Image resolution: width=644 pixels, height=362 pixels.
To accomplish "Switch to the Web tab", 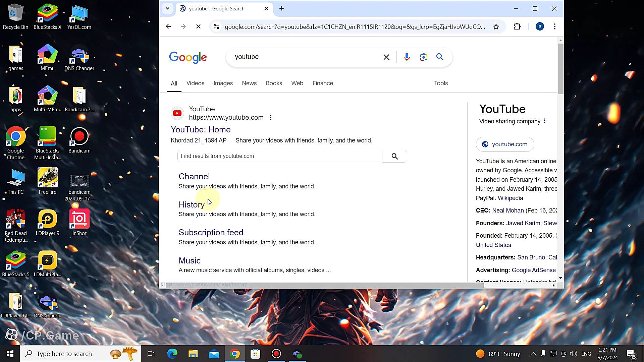I will 297,83.
